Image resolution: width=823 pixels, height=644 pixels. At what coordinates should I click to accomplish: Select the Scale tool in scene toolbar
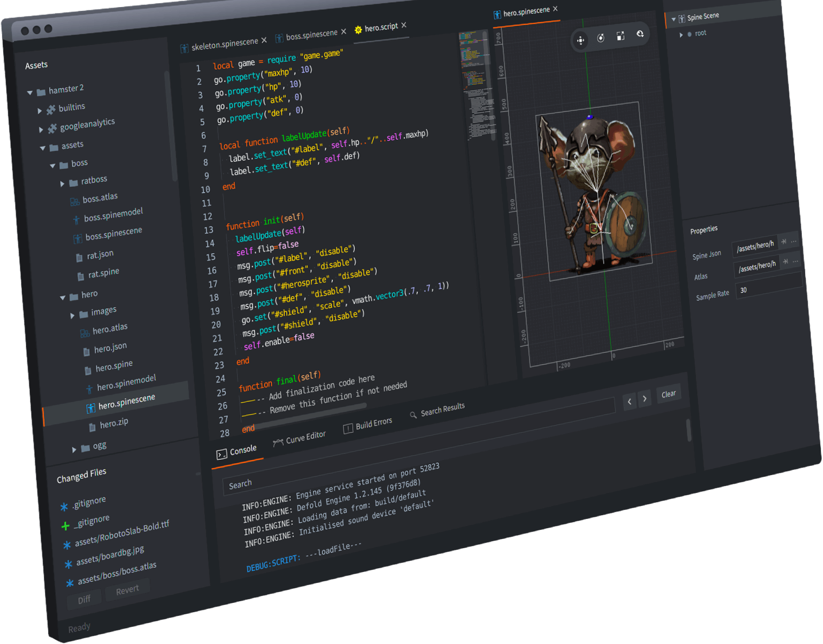click(620, 36)
